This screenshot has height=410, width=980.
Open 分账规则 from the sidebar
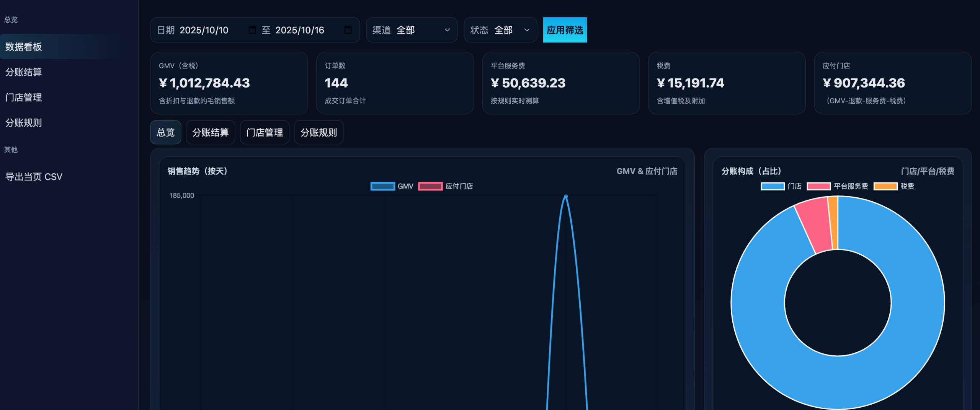(x=23, y=123)
